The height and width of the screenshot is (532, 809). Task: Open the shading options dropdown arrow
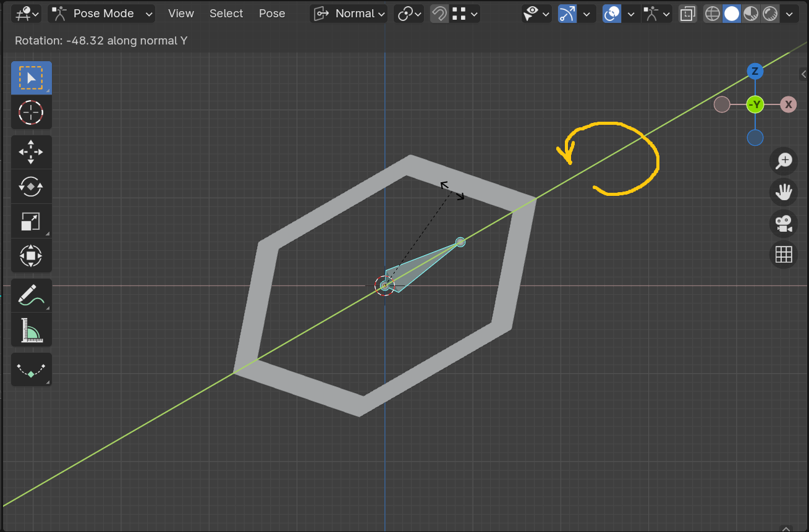789,14
